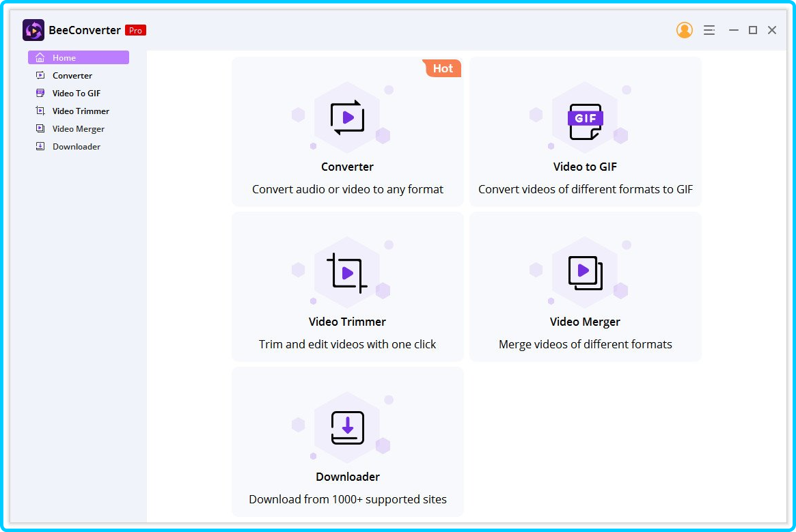The width and height of the screenshot is (796, 532).
Task: Click the large crop Video Trimmer icon
Action: 346,273
